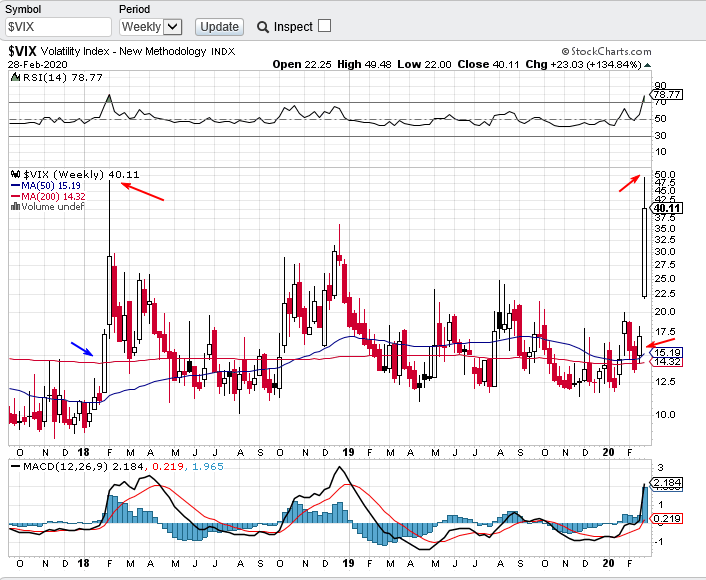Click the 15.19 MA(50) axis label

click(667, 353)
